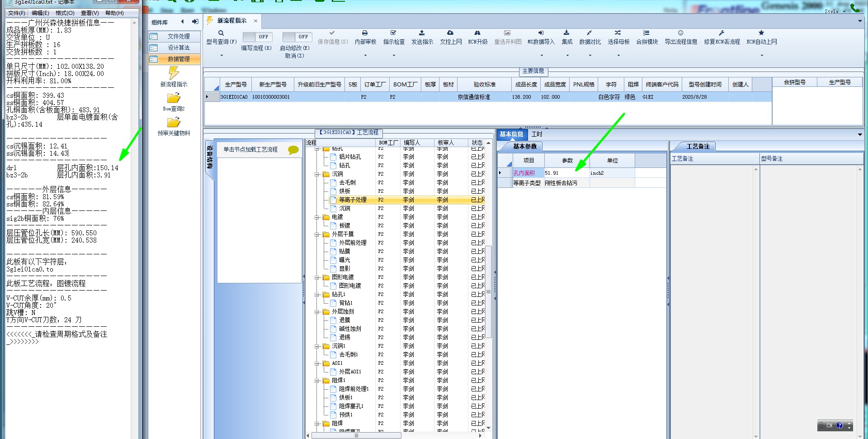
Task: Click the 型号查询 search icon
Action: 221,33
